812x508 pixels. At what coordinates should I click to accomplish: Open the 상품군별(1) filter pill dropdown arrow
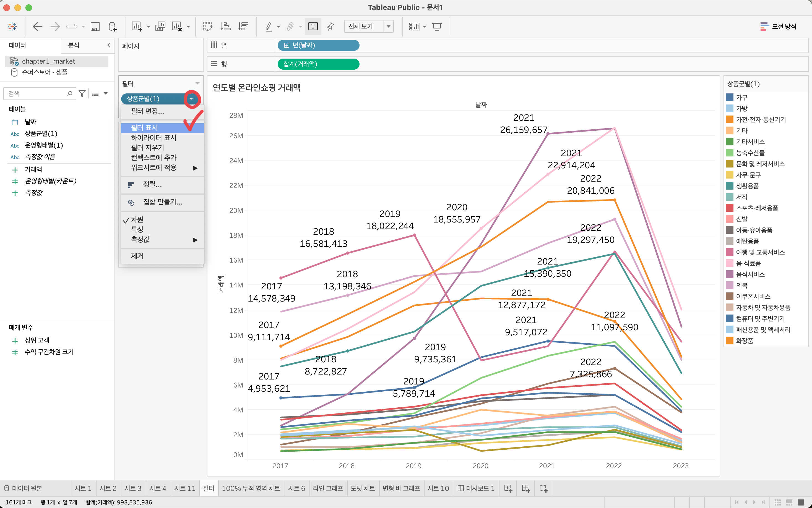[x=191, y=99]
